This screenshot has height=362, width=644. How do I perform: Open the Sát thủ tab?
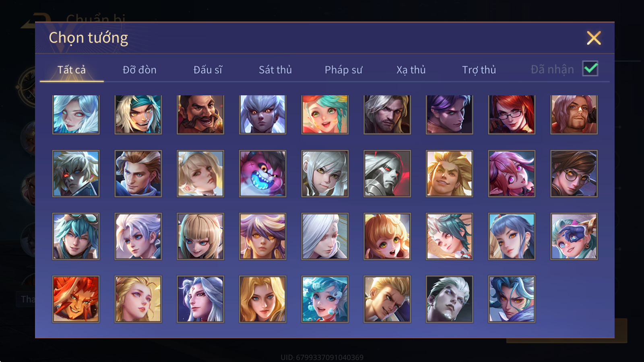[x=275, y=70]
